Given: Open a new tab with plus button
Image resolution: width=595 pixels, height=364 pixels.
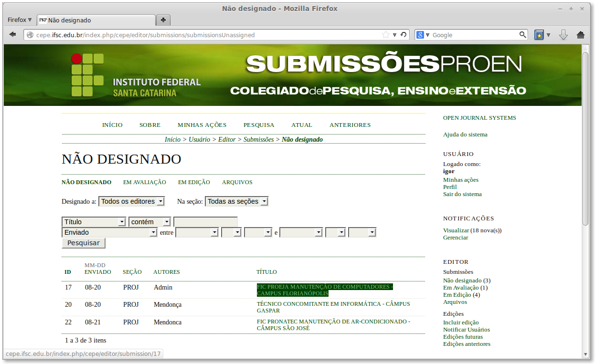Looking at the screenshot, I should tap(163, 20).
